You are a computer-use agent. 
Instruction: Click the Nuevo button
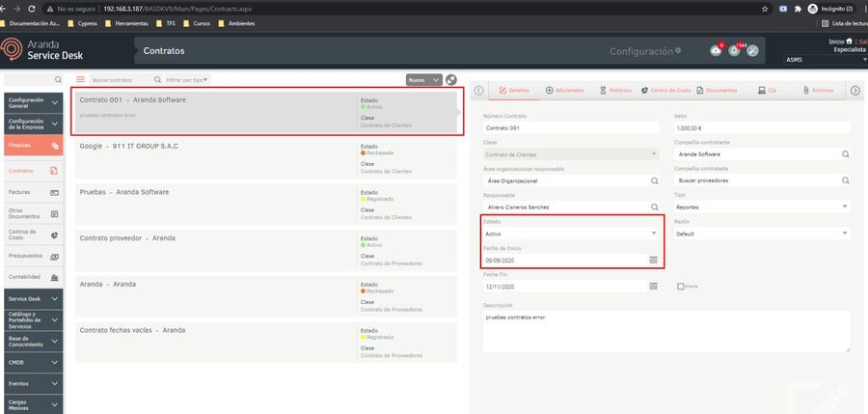tap(423, 80)
